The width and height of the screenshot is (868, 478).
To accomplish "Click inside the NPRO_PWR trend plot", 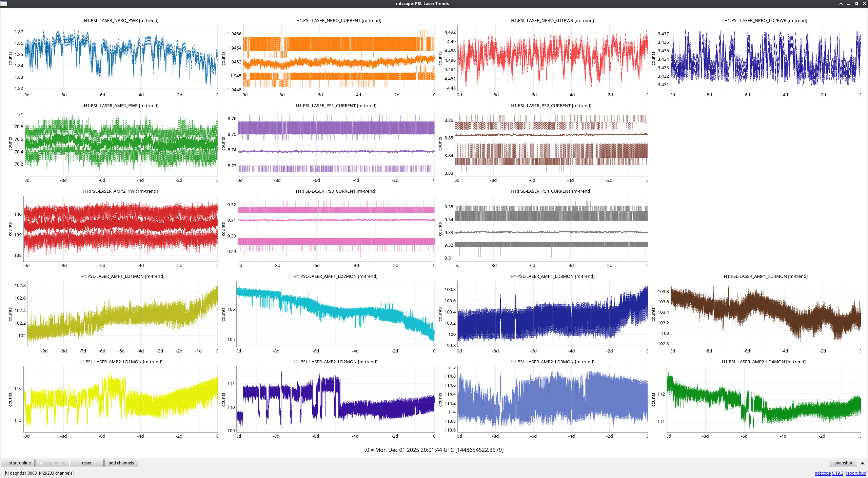I will pos(121,58).
